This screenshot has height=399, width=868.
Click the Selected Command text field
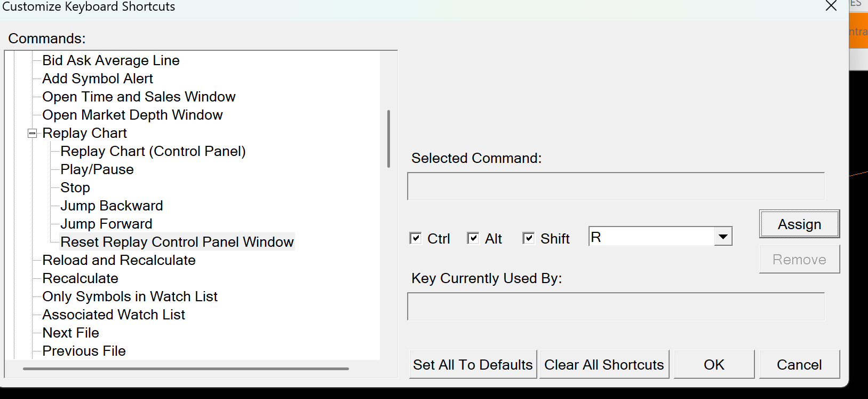point(615,186)
